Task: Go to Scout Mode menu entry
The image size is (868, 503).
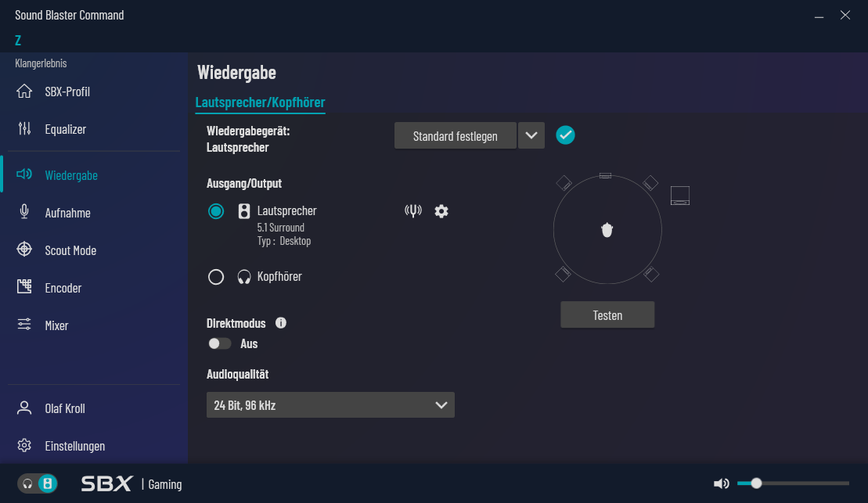Action: point(70,250)
